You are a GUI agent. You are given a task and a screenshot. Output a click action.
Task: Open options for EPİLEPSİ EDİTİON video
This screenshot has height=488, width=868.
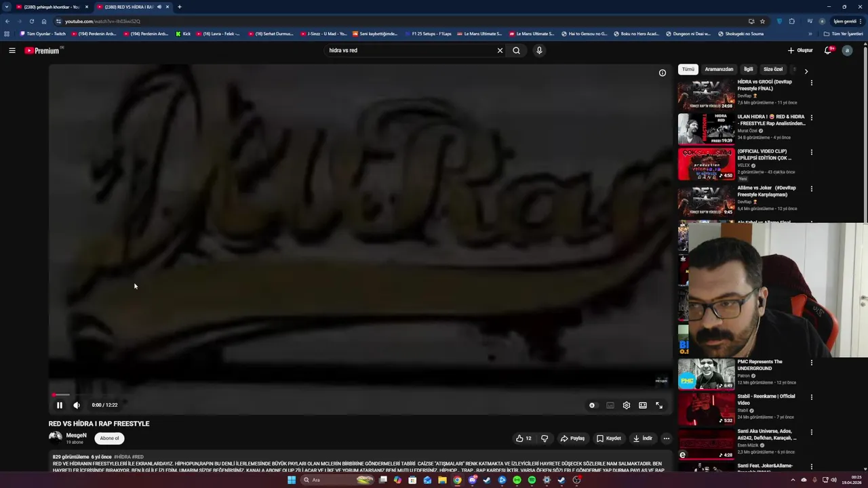tap(811, 152)
